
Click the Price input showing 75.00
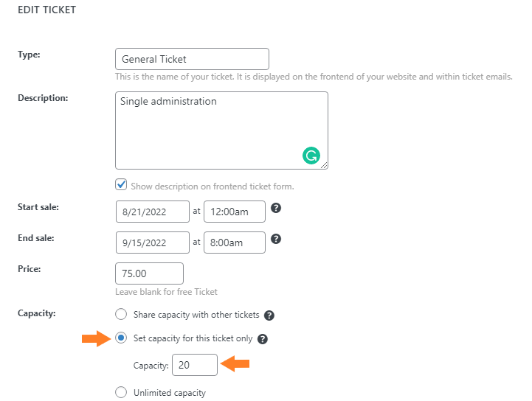[x=149, y=273]
